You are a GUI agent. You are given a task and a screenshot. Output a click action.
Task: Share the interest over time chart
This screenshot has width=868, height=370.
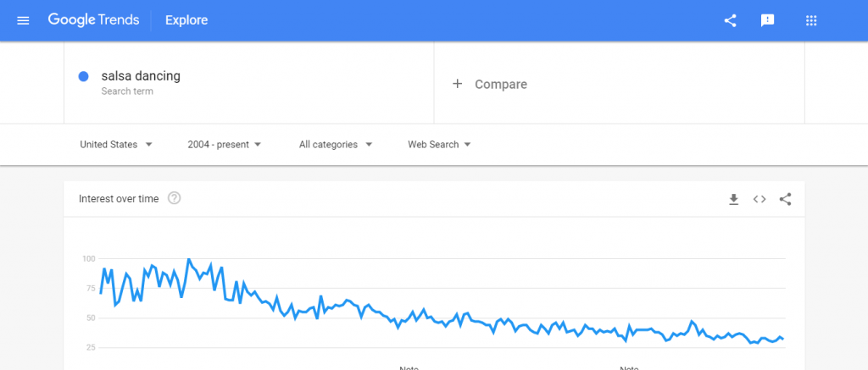click(x=785, y=199)
